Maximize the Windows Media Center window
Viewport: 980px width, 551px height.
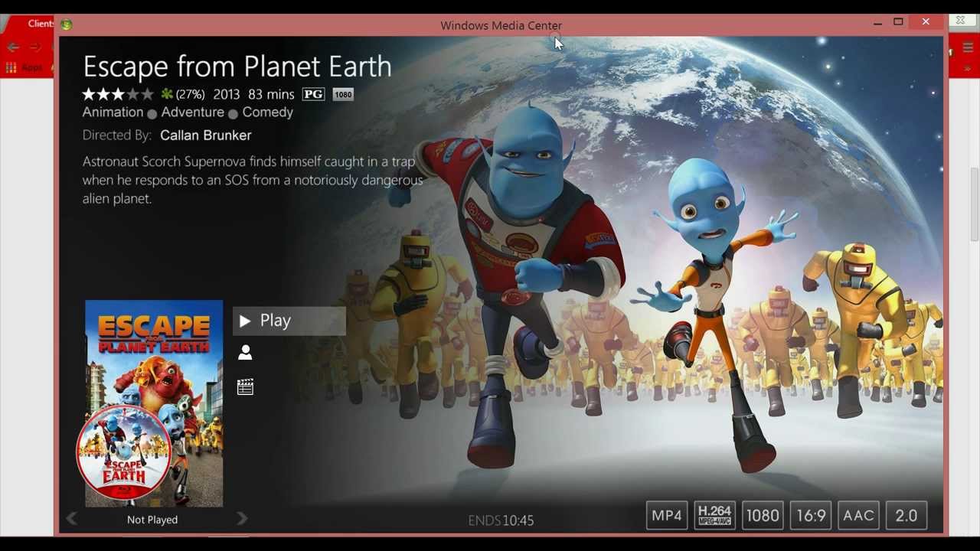pyautogui.click(x=898, y=22)
